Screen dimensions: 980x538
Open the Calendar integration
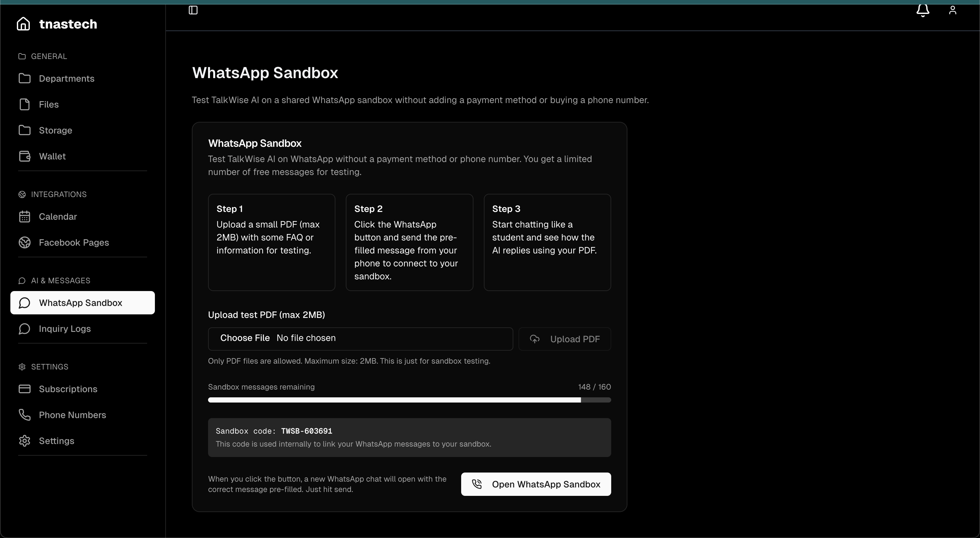coord(58,216)
